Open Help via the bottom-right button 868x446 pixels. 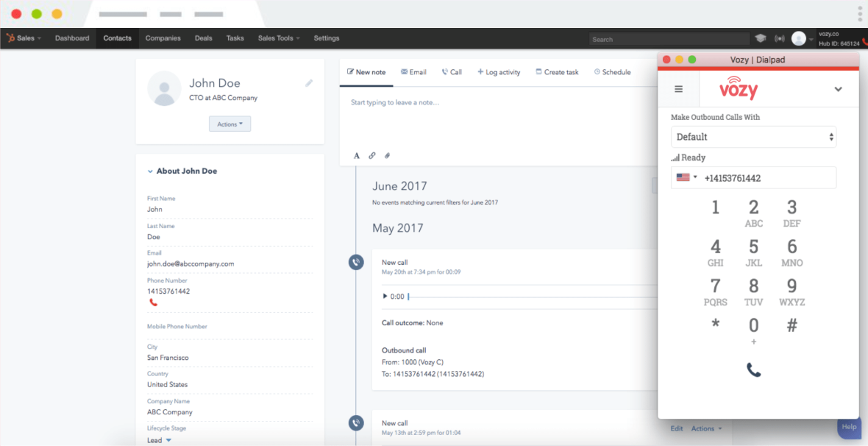pyautogui.click(x=848, y=427)
